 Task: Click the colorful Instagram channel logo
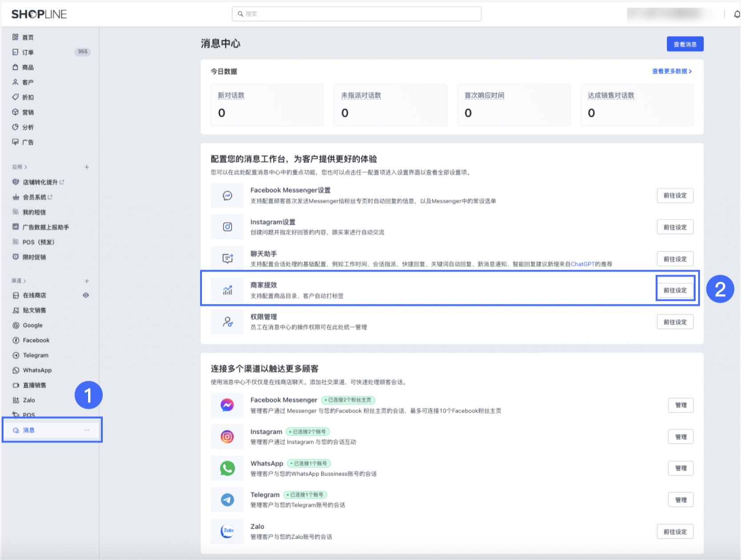[x=227, y=436]
